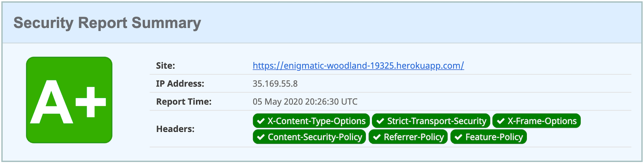This screenshot has width=644, height=164.
Task: Click the checkmark icon in Content-Security-Policy
Action: 261,137
